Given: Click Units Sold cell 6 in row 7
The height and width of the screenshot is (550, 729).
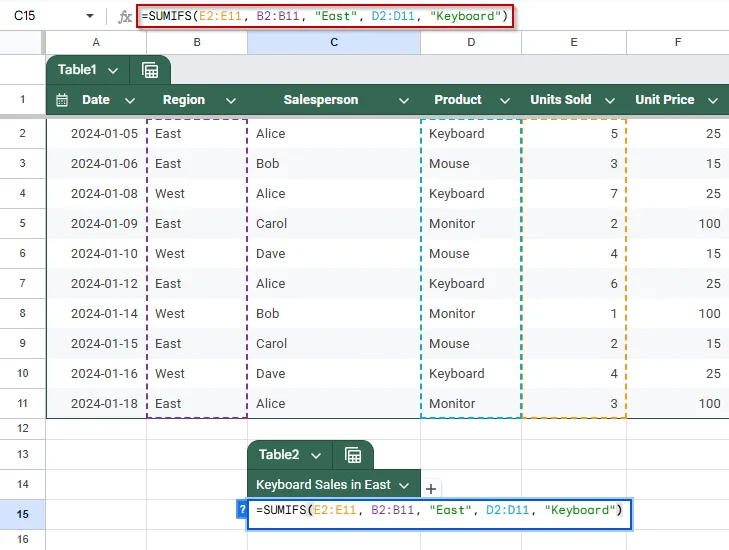Looking at the screenshot, I should point(574,284).
